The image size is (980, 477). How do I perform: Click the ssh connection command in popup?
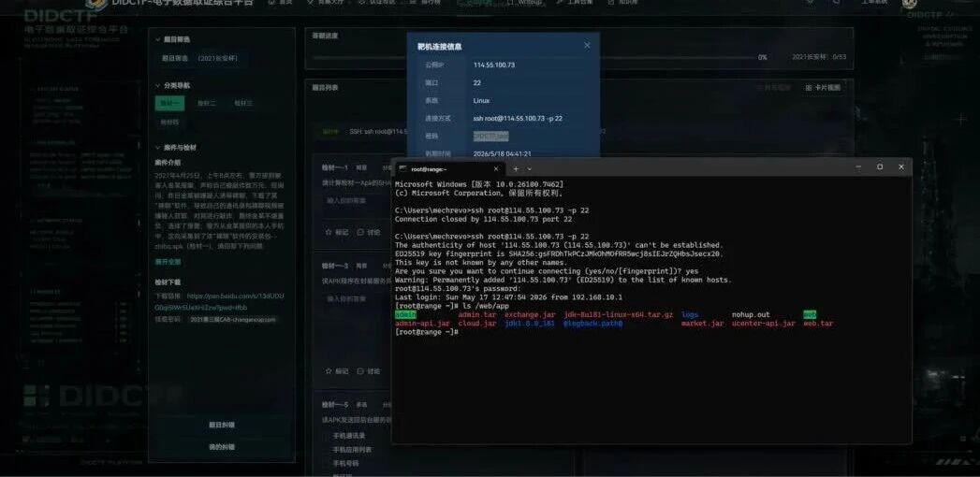click(x=519, y=118)
